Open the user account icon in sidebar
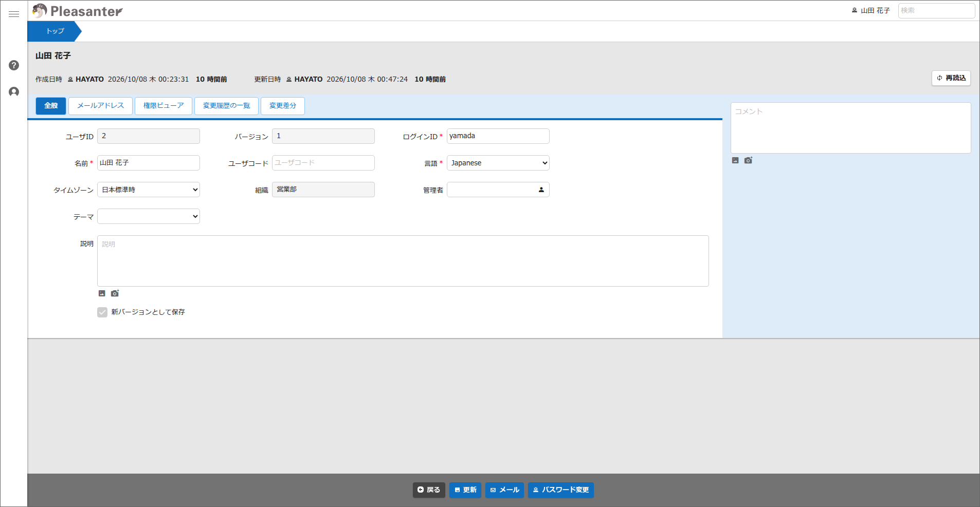 pos(14,92)
